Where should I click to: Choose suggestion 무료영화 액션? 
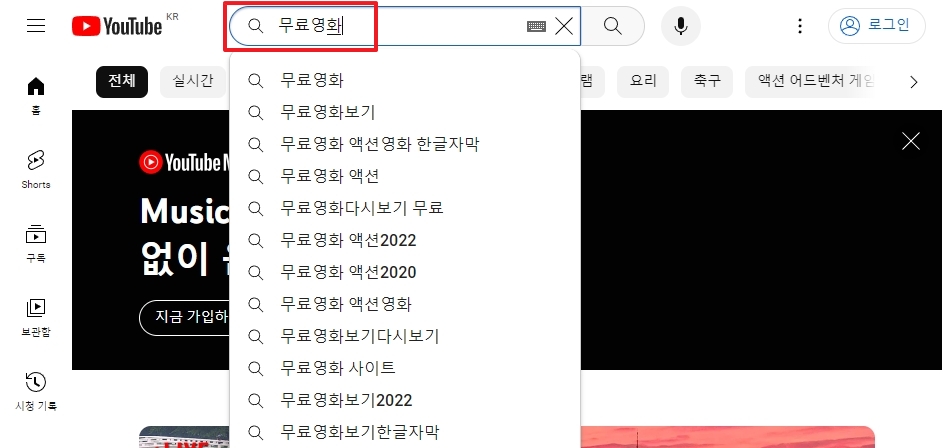405,176
